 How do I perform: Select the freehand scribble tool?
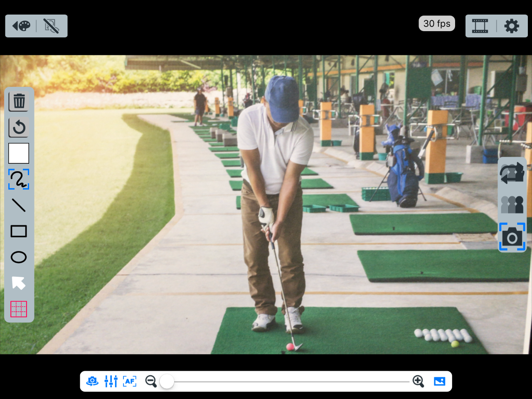pyautogui.click(x=19, y=179)
